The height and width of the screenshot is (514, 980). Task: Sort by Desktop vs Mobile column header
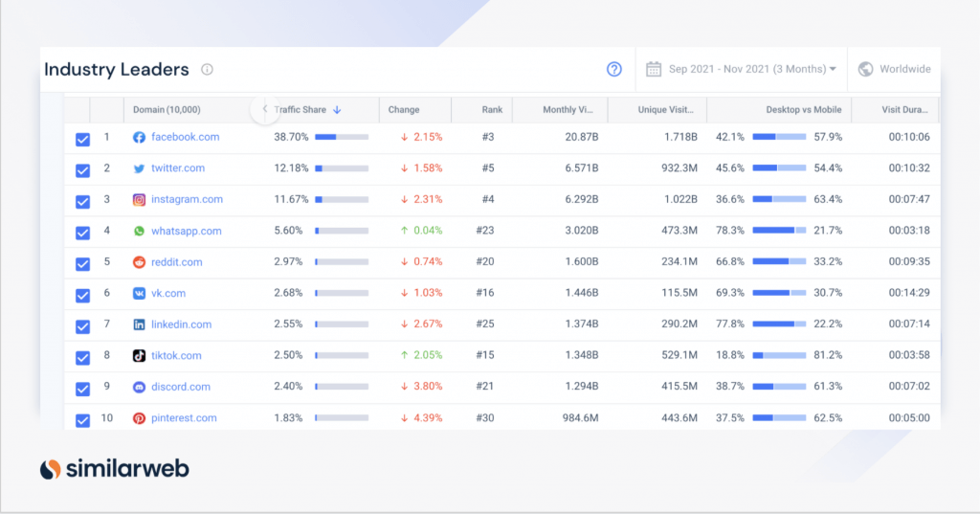(804, 109)
